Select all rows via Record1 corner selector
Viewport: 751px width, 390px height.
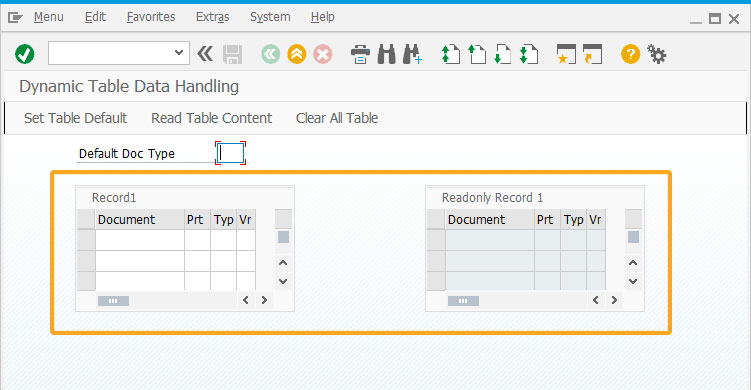[x=86, y=219]
